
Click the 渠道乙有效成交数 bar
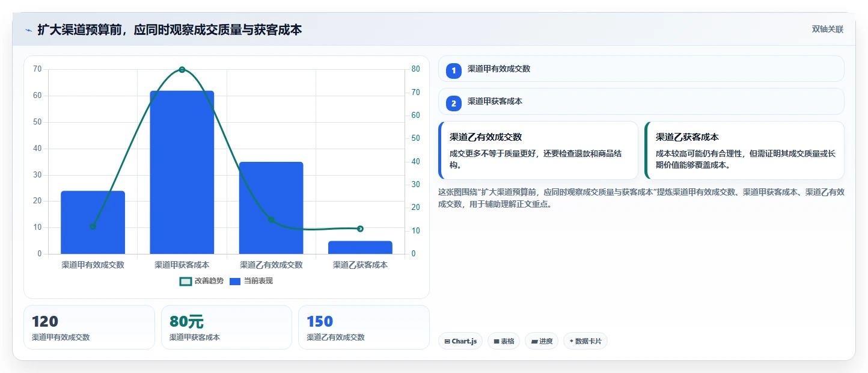click(x=271, y=208)
